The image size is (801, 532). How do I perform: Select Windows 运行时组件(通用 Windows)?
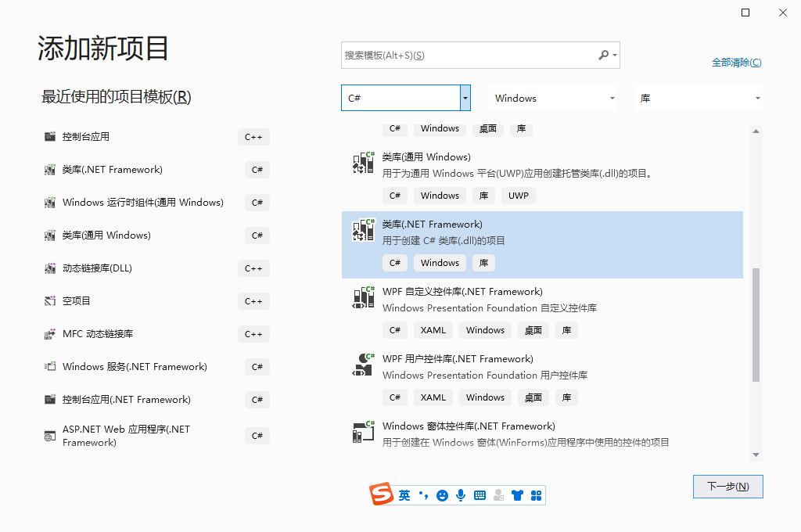[x=156, y=203]
